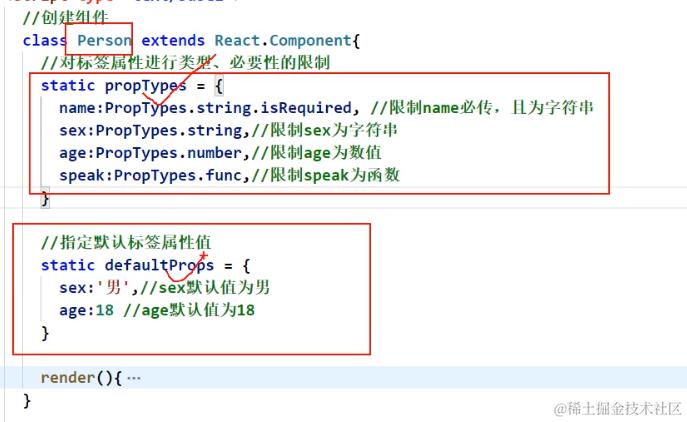Click the closing brace of propTypes
Image resolution: width=687 pixels, height=422 pixels.
pos(45,199)
